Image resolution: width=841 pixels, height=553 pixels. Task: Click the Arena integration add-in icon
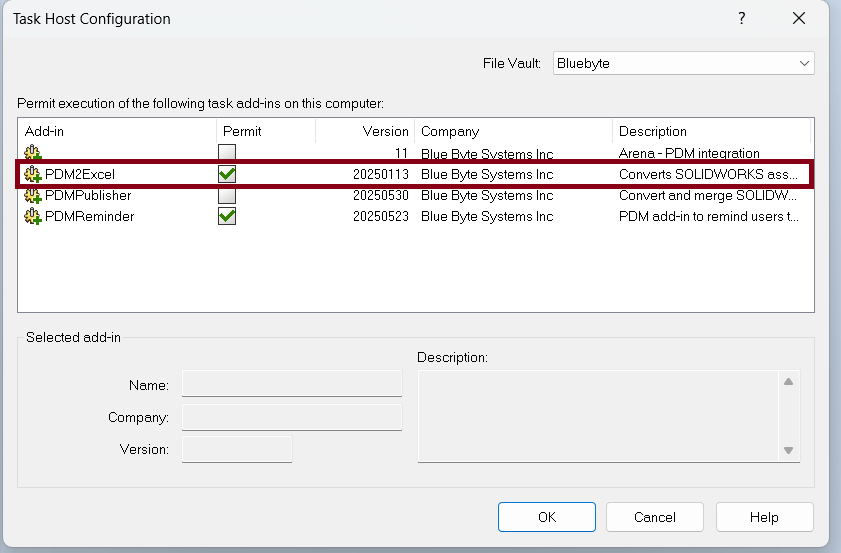tap(33, 152)
